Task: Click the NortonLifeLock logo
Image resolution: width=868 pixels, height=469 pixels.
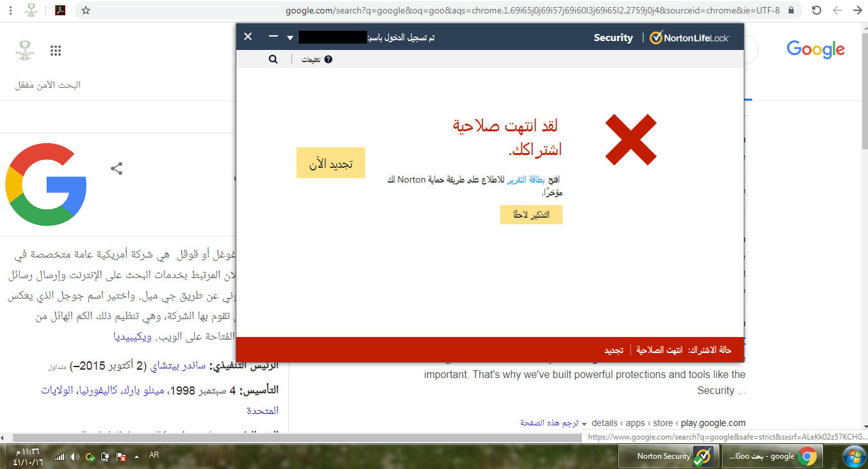Action: (689, 38)
